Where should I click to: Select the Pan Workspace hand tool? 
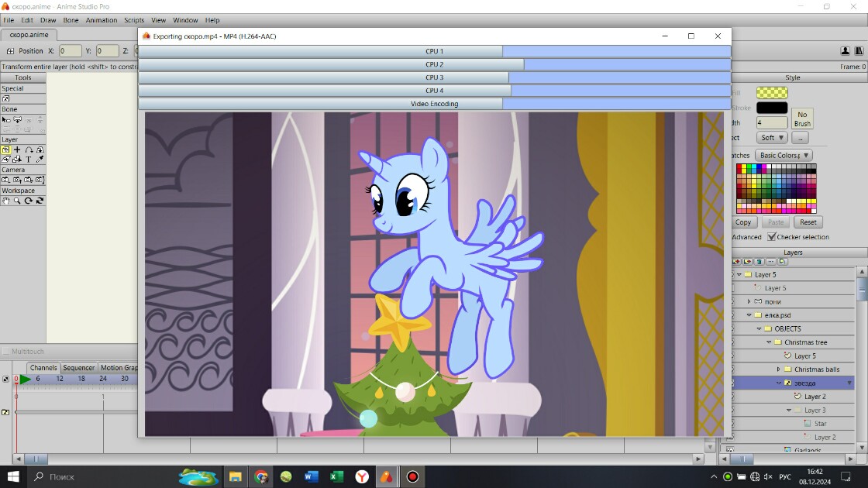tap(5, 201)
